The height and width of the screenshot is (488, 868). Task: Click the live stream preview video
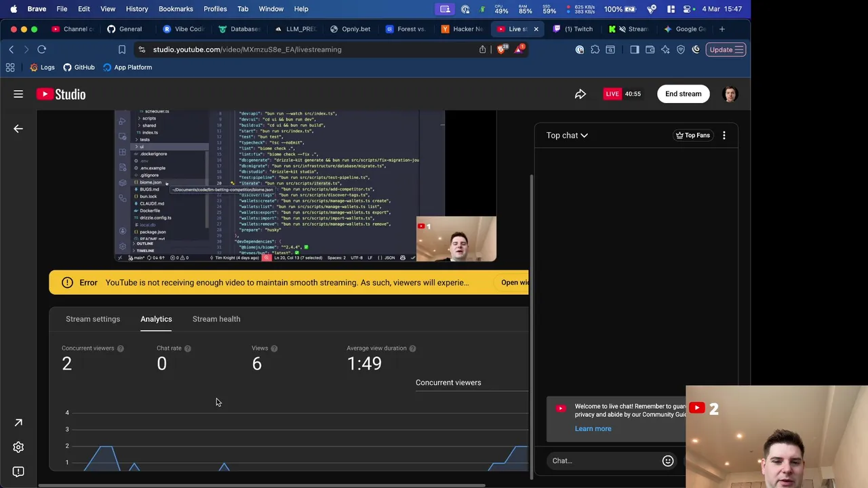click(x=305, y=186)
